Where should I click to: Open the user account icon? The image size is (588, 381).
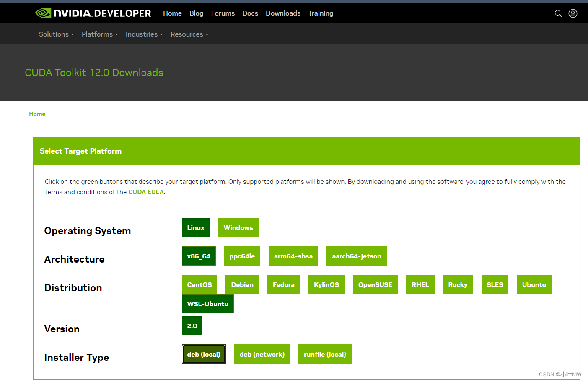coord(572,13)
